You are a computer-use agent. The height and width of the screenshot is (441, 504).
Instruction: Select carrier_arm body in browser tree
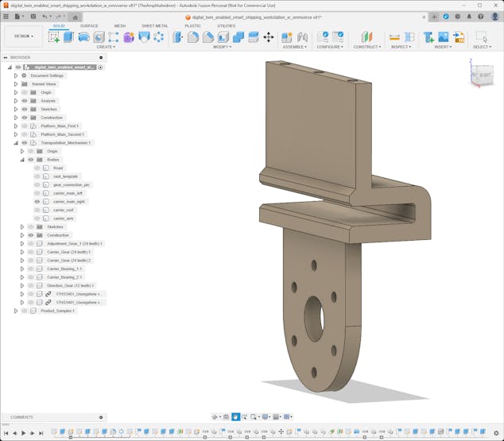click(x=64, y=219)
